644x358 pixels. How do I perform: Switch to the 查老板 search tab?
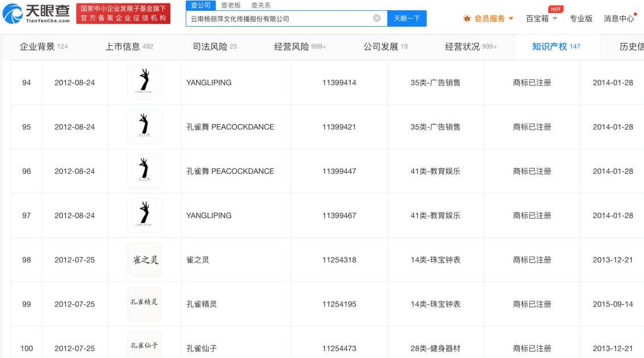[231, 5]
